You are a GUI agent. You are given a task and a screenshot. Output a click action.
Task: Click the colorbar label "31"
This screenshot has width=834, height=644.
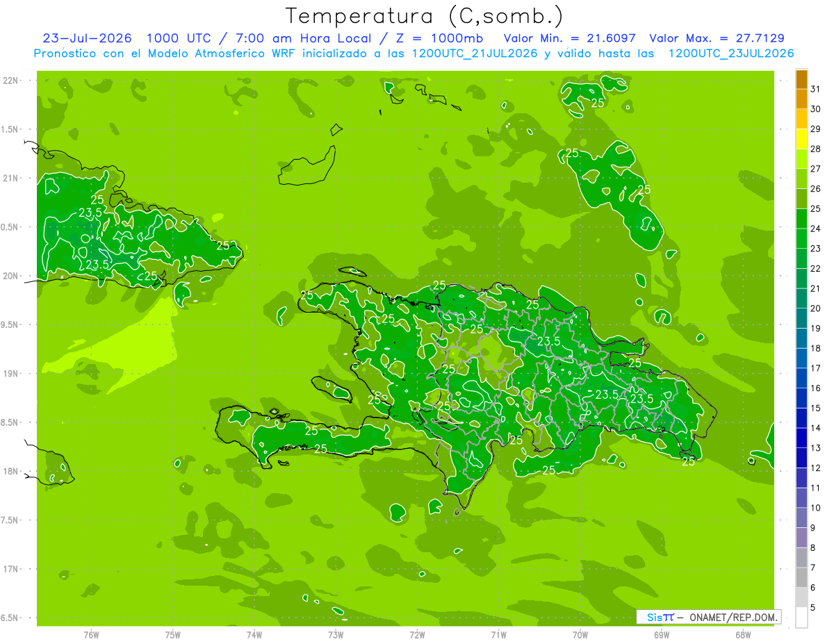coord(816,88)
